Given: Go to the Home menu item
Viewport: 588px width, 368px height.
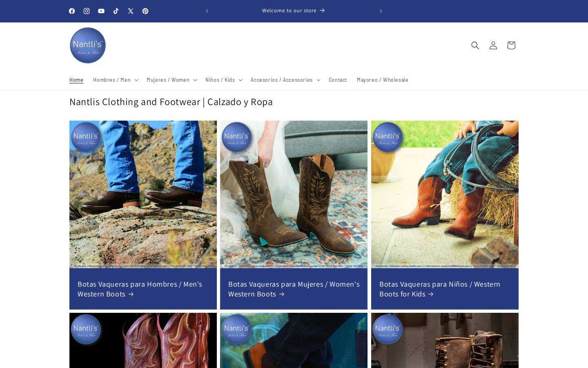Looking at the screenshot, I should (x=76, y=80).
